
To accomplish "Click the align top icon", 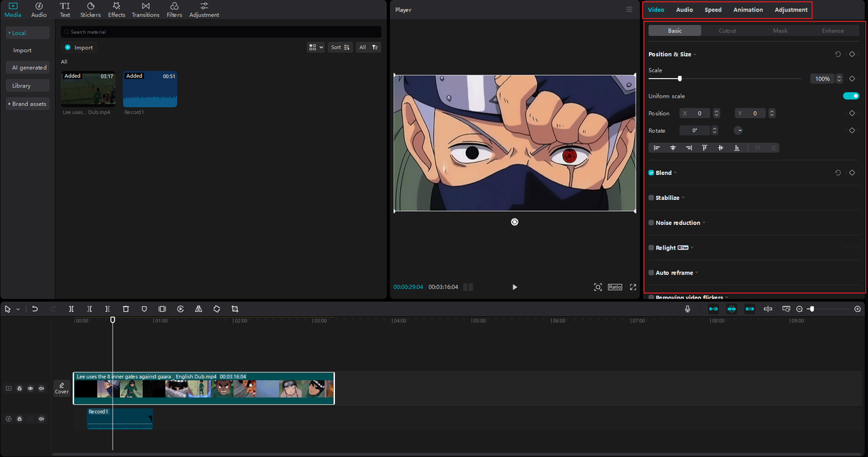I will (705, 147).
